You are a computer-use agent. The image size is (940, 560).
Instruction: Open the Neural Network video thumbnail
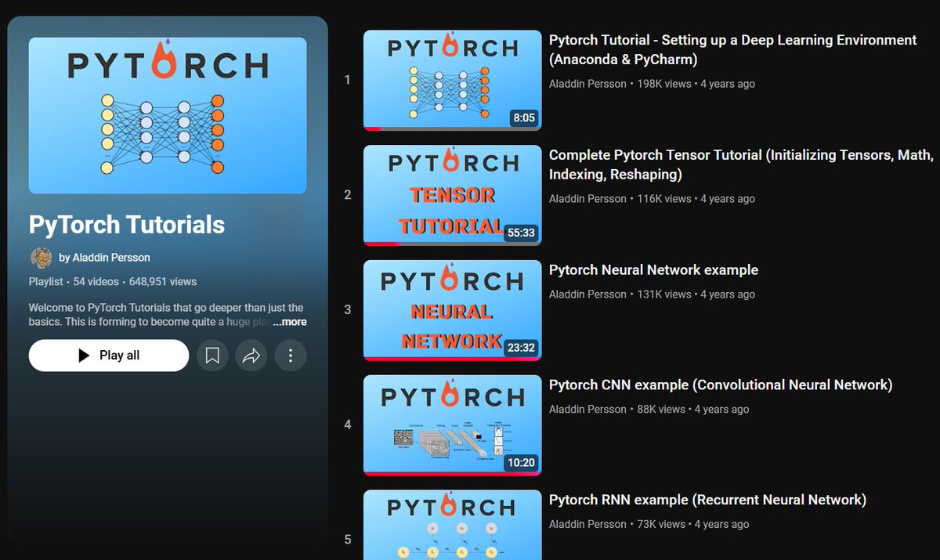point(452,310)
